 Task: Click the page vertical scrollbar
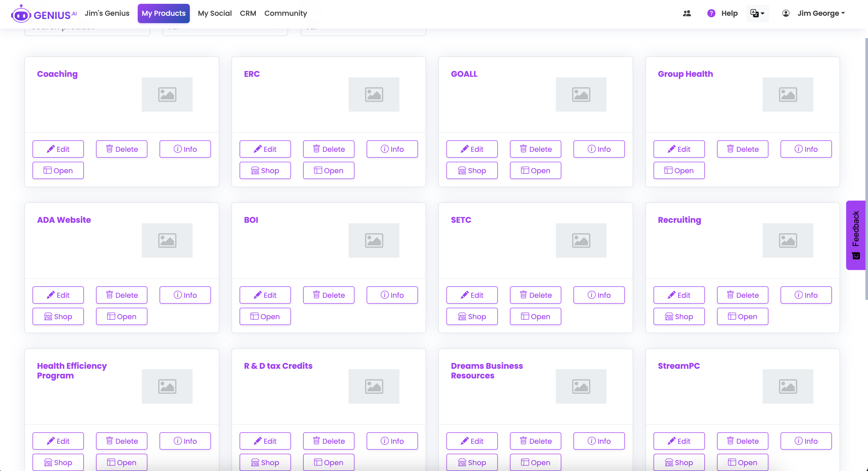(866, 169)
